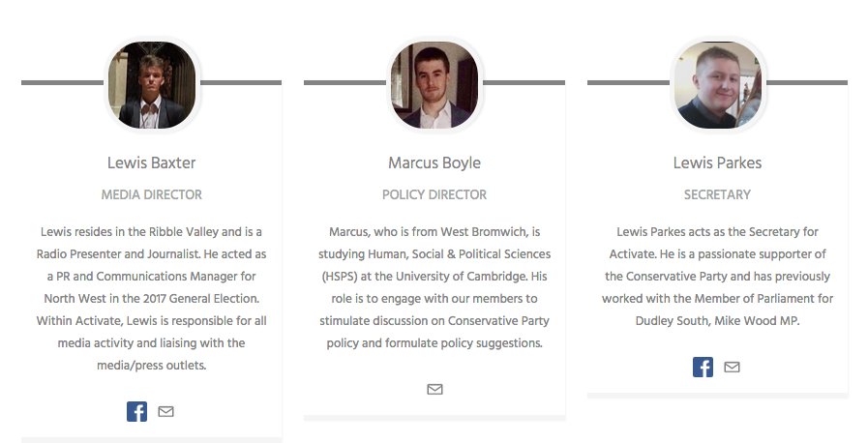Click Lewis Parkes' email envelope icon
This screenshot has width=868, height=443.
(732, 368)
